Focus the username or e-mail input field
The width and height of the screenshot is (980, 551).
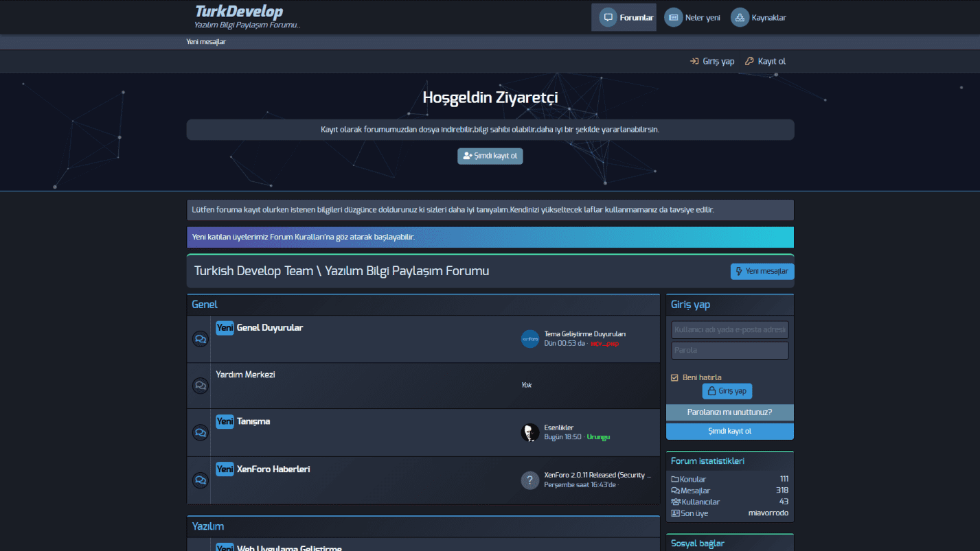tap(729, 330)
